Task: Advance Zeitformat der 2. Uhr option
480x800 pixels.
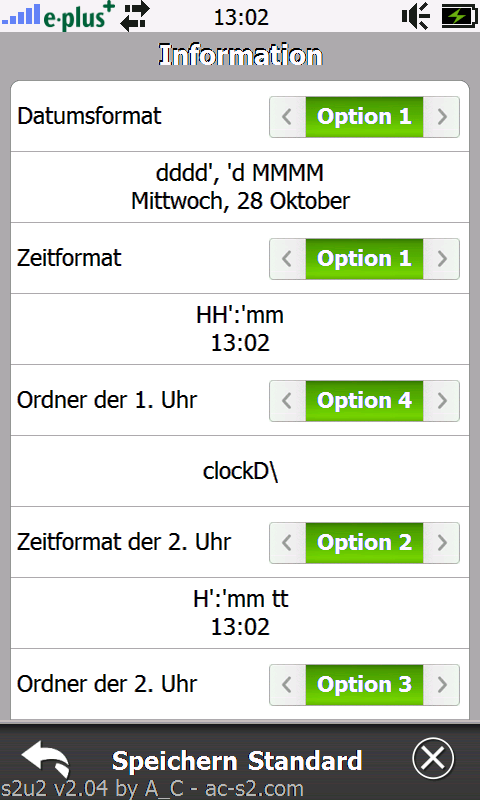Action: pos(442,542)
